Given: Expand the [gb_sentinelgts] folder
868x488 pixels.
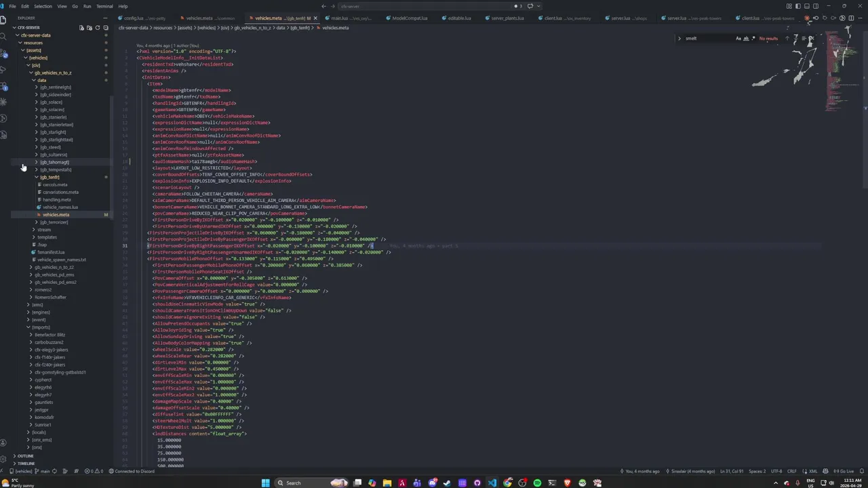Looking at the screenshot, I should (55, 87).
